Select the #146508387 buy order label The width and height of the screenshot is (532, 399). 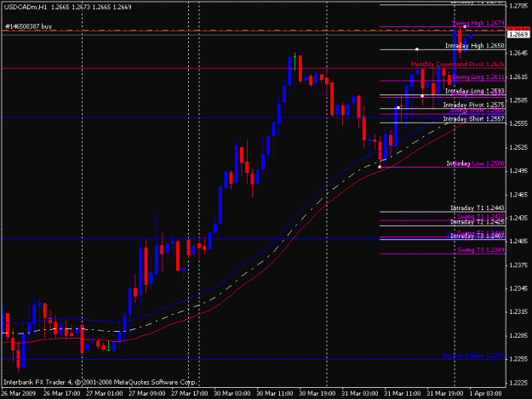(x=28, y=26)
